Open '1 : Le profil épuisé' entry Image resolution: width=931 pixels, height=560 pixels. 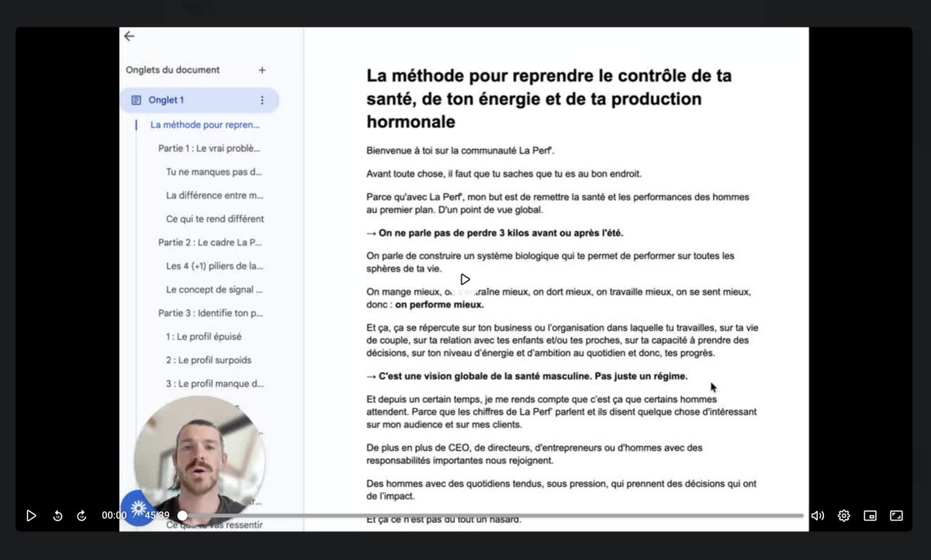coord(204,337)
